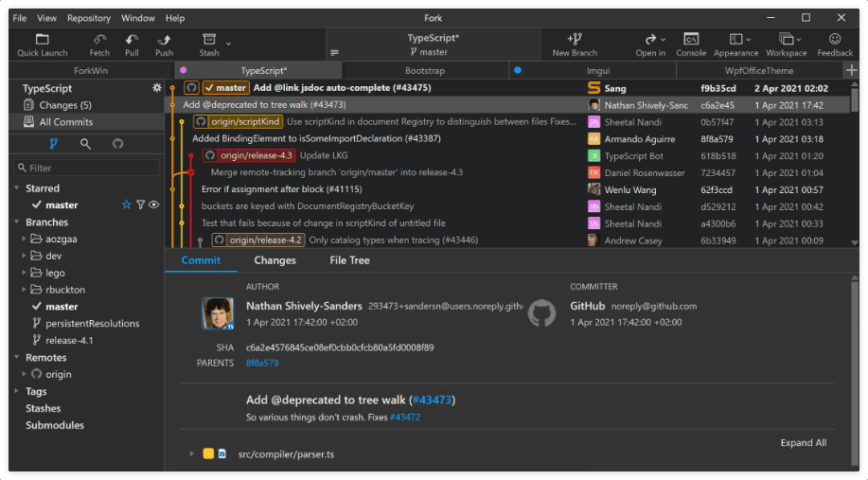Open the Appearance options
Image resolution: width=868 pixels, height=480 pixels.
[x=735, y=44]
